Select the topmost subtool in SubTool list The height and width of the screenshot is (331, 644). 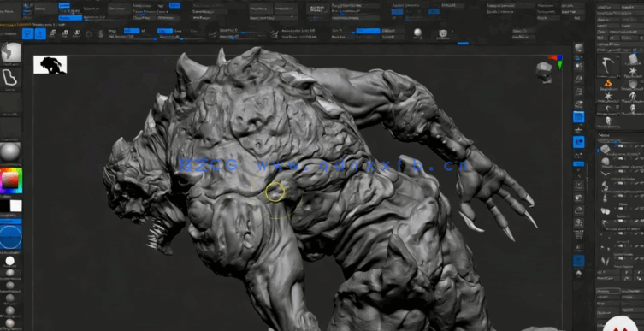coord(620,149)
